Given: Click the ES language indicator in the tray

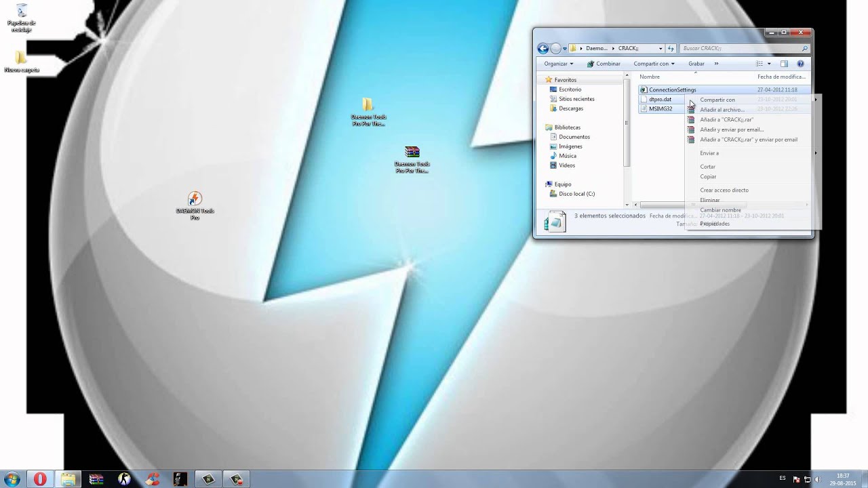Looking at the screenshot, I should 783,479.
